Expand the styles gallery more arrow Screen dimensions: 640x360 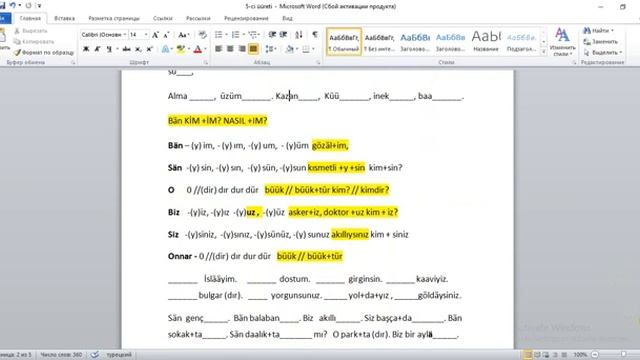[543, 52]
